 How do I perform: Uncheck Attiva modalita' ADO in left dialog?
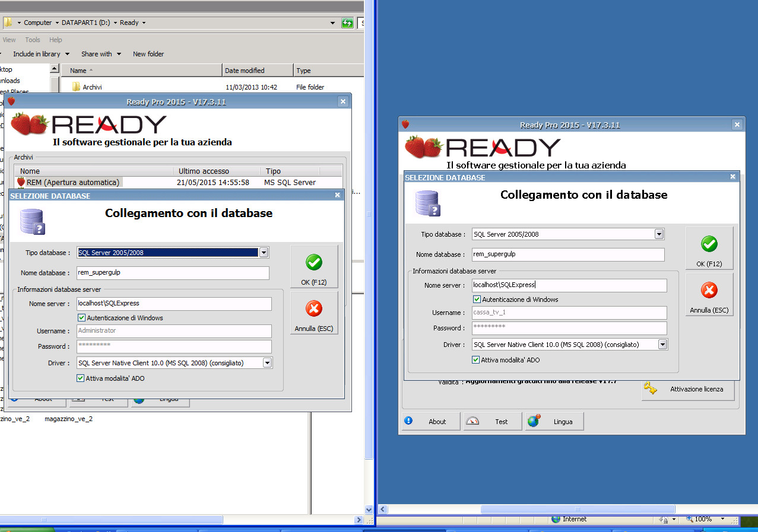click(x=81, y=378)
